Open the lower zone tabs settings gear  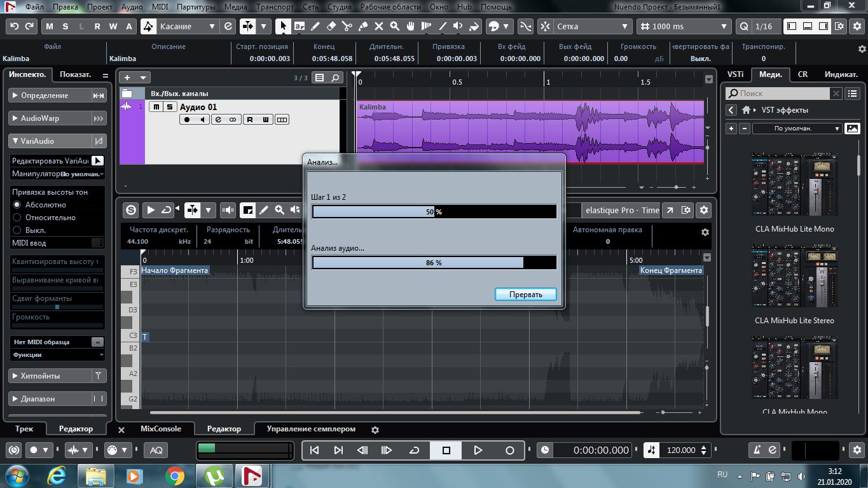(x=375, y=429)
